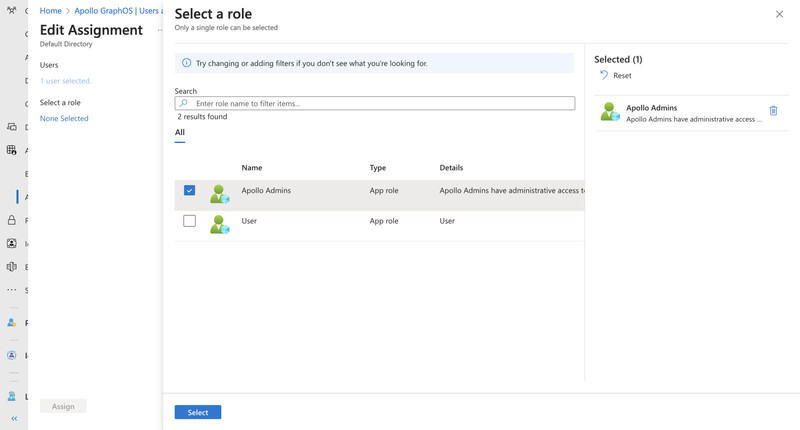
Task: Click App role type in Apollo Admins row
Action: [x=384, y=190]
